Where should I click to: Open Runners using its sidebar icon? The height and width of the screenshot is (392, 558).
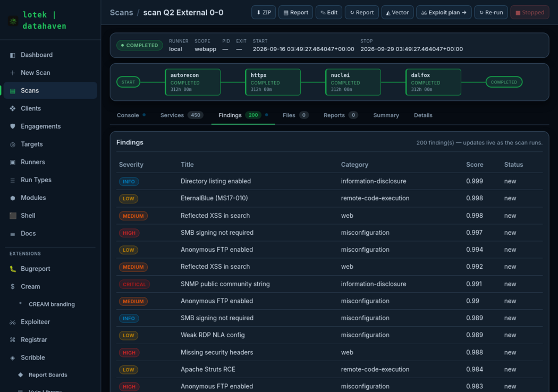click(x=12, y=162)
